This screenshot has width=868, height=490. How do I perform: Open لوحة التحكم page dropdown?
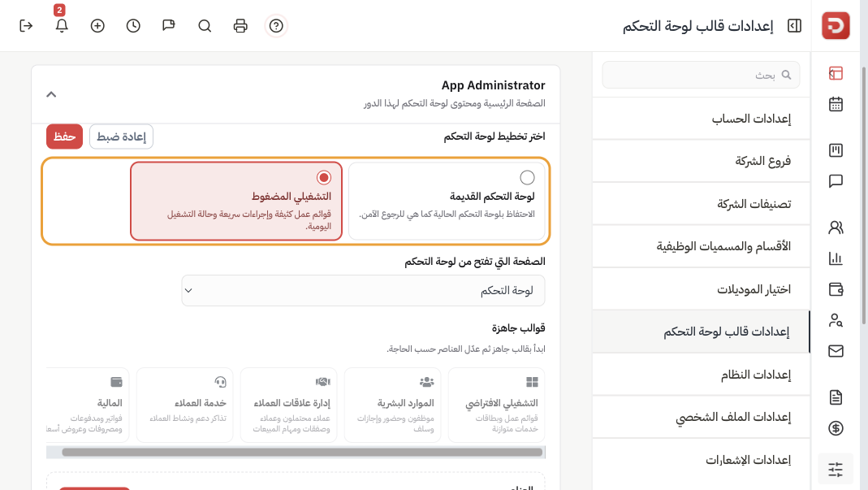tap(363, 290)
